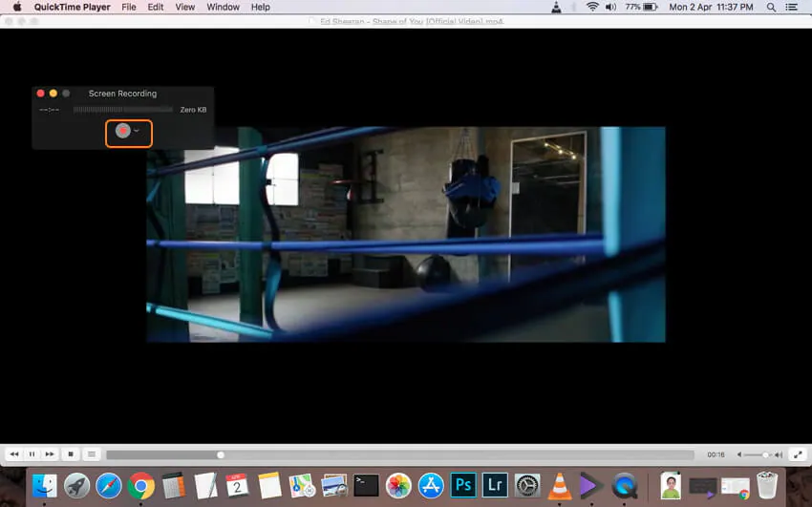Image resolution: width=812 pixels, height=507 pixels.
Task: Mute audio using the low-volume speaker icon
Action: coord(739,454)
